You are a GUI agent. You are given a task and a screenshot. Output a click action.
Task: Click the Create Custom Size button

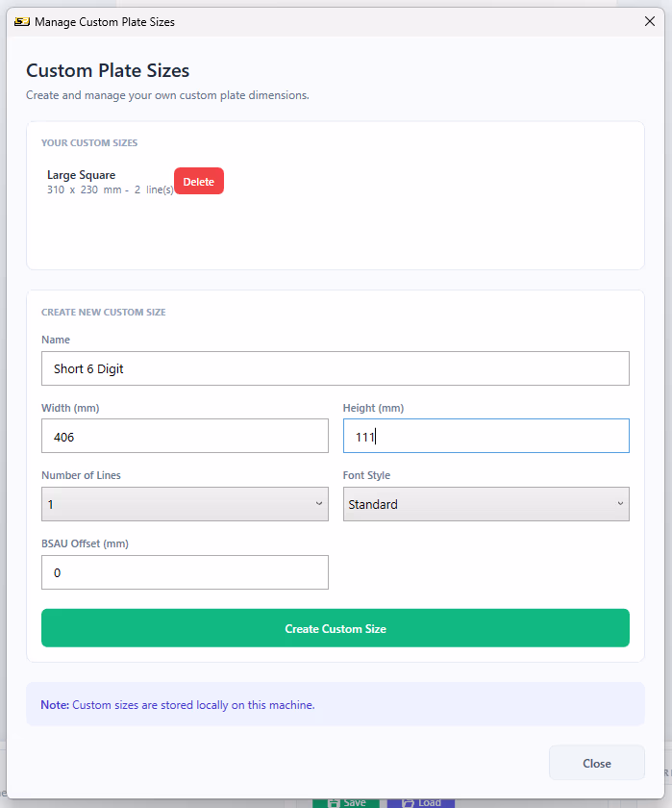(336, 628)
